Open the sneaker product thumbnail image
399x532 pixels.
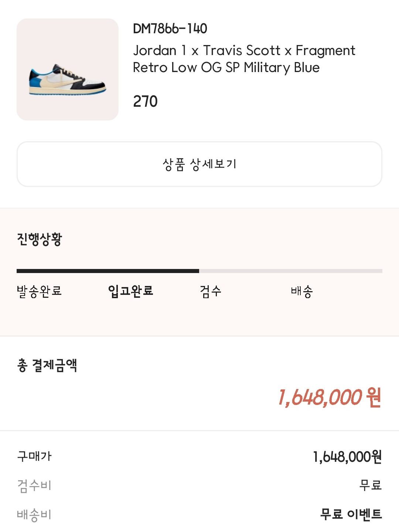[68, 69]
